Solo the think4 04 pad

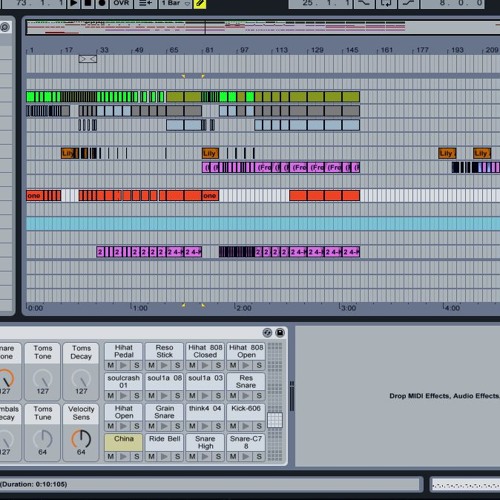[x=218, y=426]
